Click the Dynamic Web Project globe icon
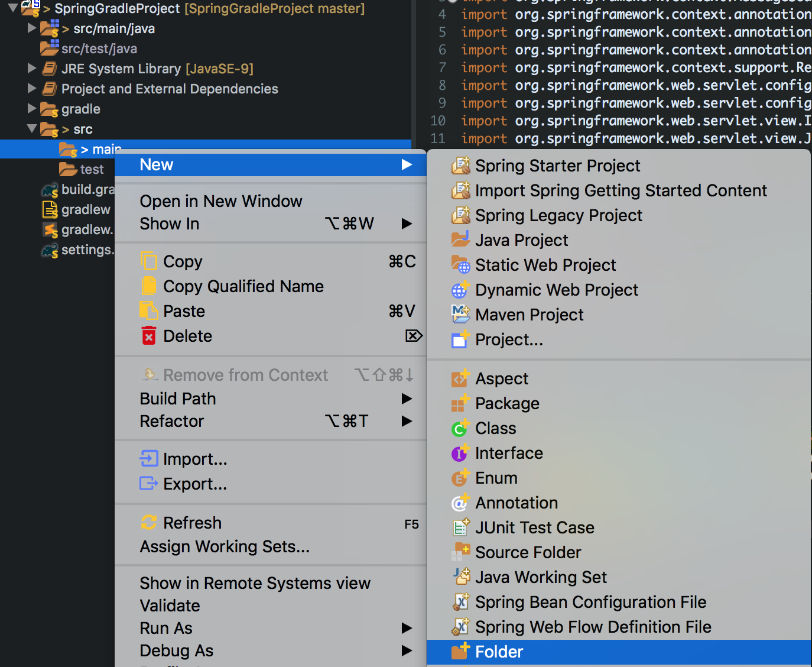Viewport: 812px width, 667px height. tap(460, 290)
